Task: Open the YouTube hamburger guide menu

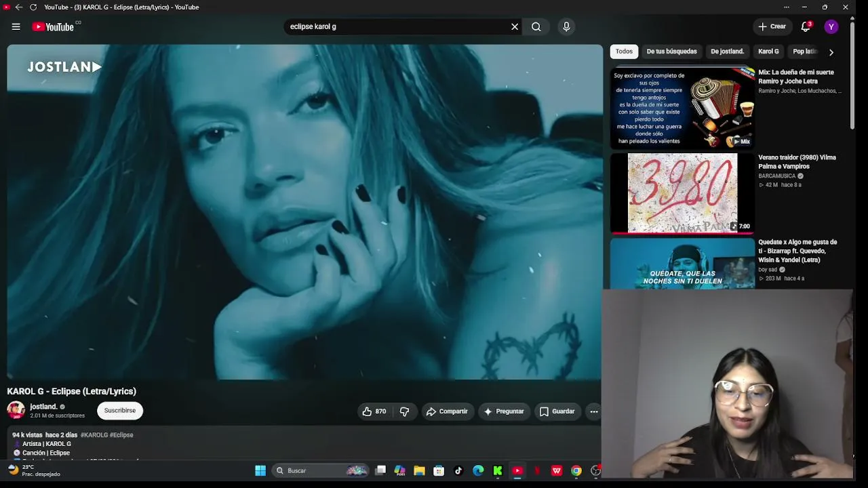Action: (16, 26)
